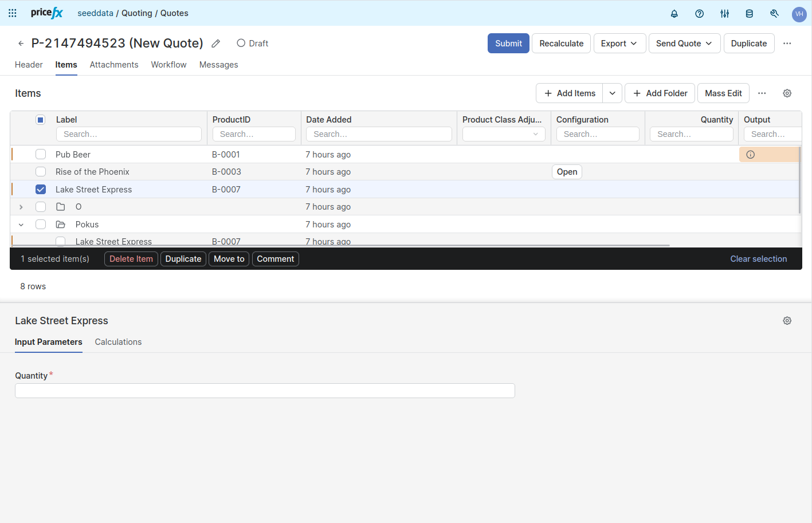Switch to the Workflow tab
812x523 pixels.
[168, 65]
